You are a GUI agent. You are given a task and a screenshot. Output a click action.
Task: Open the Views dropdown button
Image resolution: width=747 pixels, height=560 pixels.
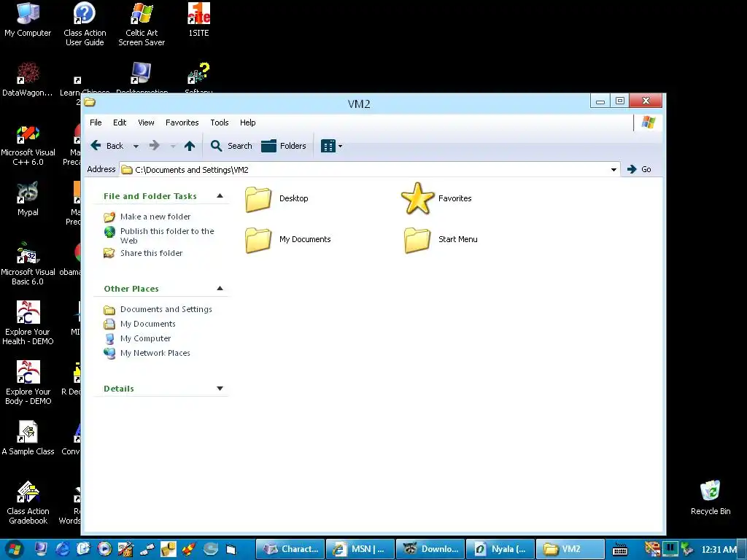(332, 146)
